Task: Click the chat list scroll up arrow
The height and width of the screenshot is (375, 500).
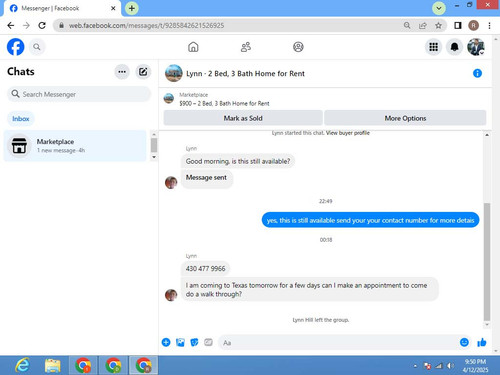Action: tap(154, 134)
